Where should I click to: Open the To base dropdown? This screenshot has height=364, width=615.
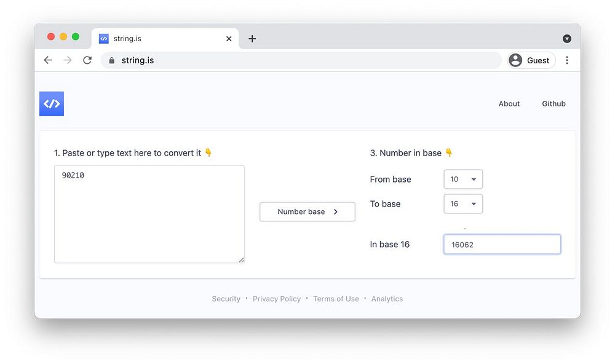tap(463, 204)
